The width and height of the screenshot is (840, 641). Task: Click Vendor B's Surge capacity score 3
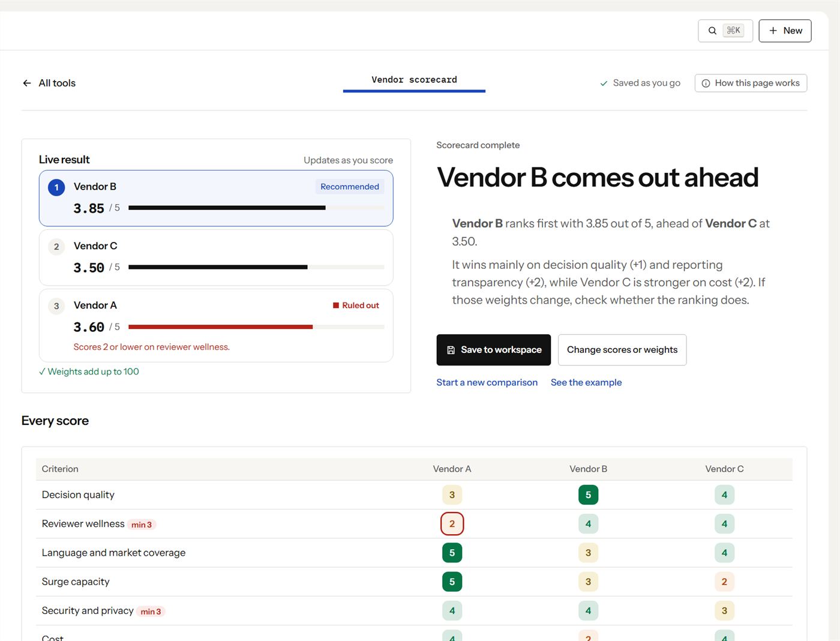click(589, 582)
